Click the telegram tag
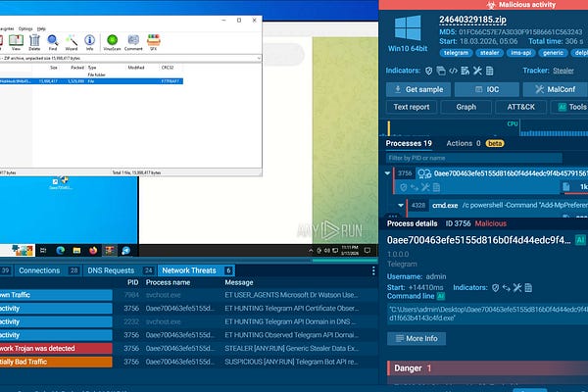 tap(456, 53)
